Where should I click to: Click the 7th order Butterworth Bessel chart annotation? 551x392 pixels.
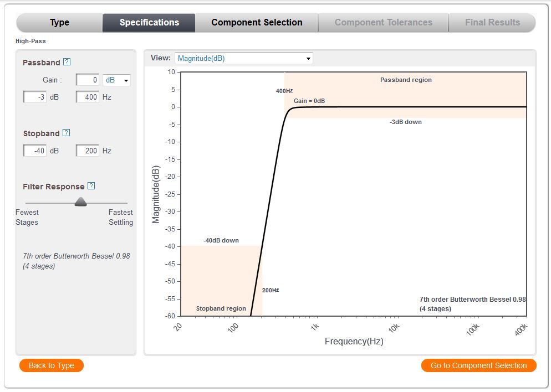pyautogui.click(x=473, y=304)
